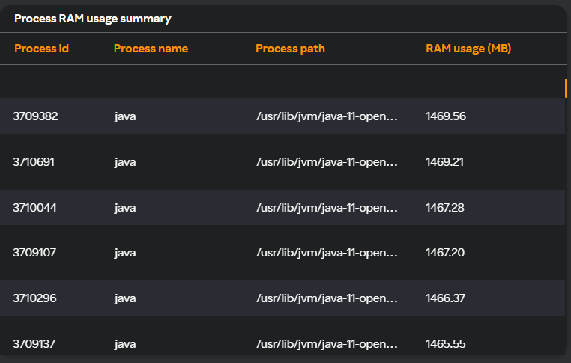Select process ID 3710044
Viewport: 571px width, 363px height.
(34, 208)
